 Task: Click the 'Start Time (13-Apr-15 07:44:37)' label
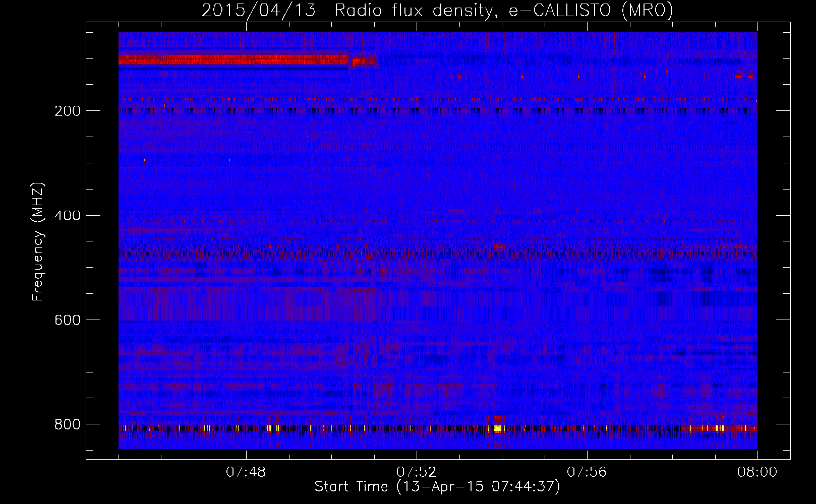pos(437,487)
